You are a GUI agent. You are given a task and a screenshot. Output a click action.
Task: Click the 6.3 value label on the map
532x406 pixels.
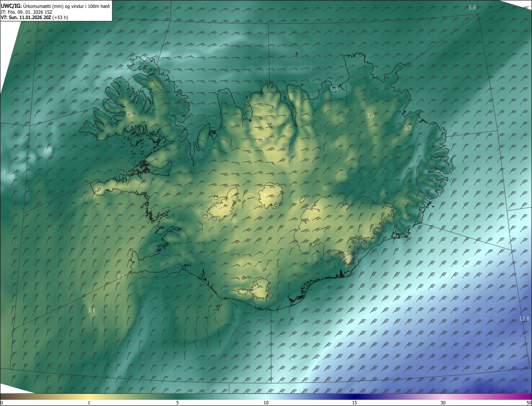334,88
